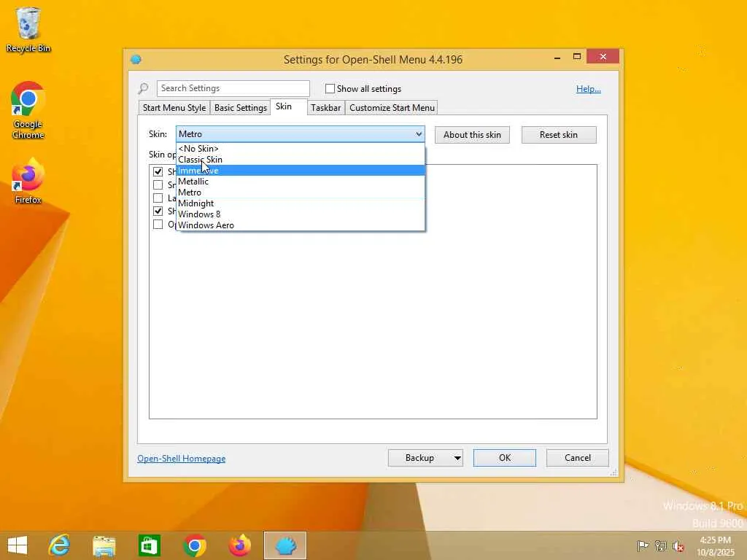Uncheck the fourth skin option checkbox
Screen dimensions: 747x560
(x=158, y=211)
